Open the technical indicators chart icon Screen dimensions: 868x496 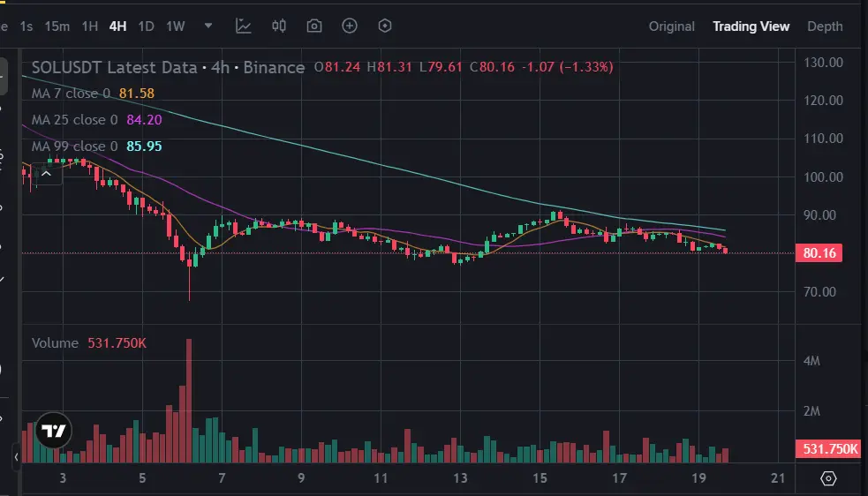[245, 26]
